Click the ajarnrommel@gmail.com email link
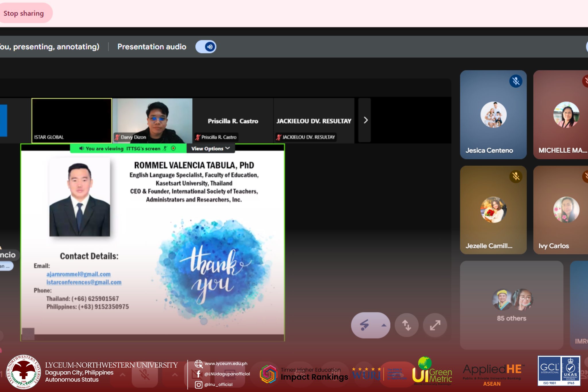Screen dimensions: 588x392 pos(78,274)
